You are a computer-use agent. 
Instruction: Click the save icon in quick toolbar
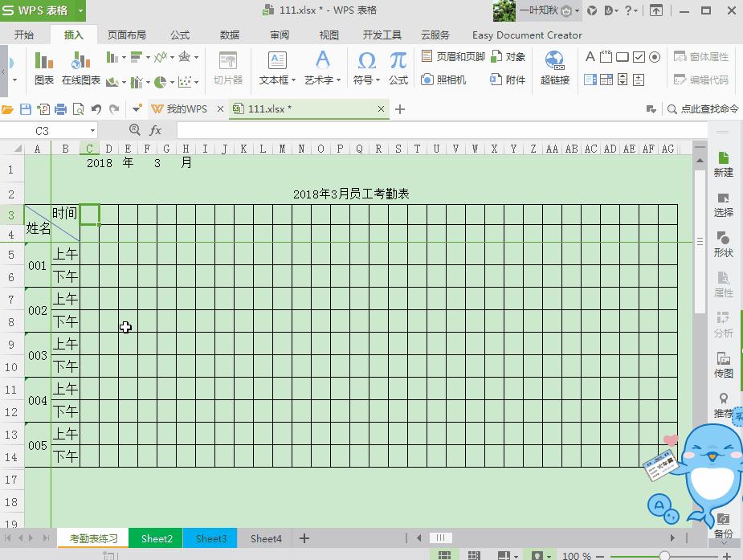coord(26,109)
